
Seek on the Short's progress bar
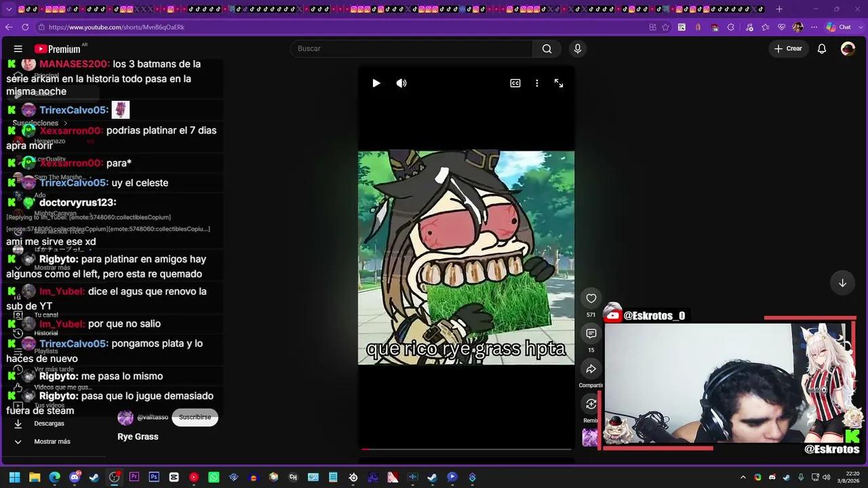tap(467, 449)
